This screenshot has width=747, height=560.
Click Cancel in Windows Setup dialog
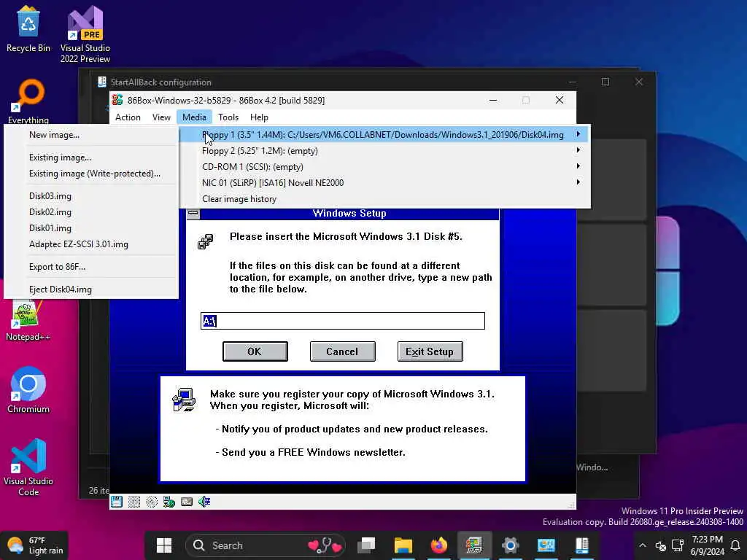pos(343,351)
